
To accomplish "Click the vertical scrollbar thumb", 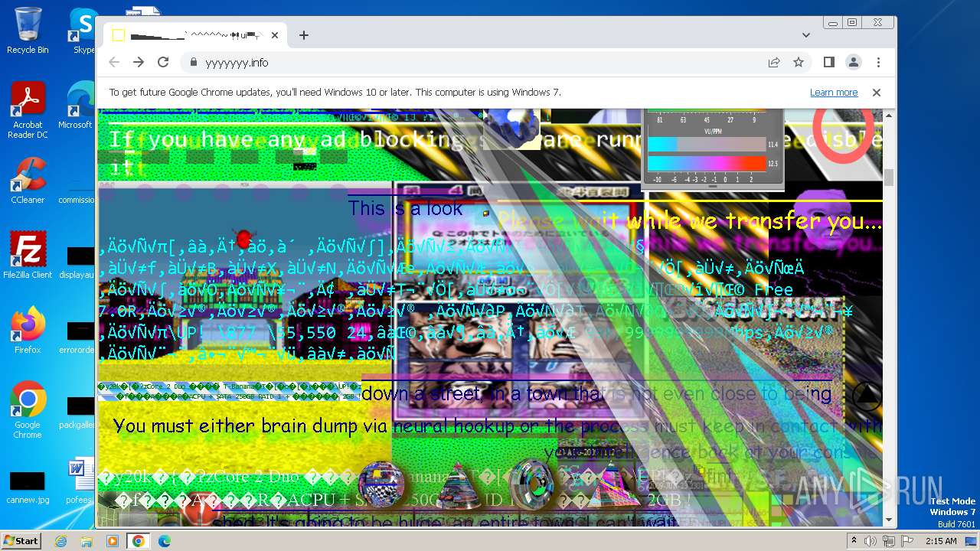I will (889, 177).
